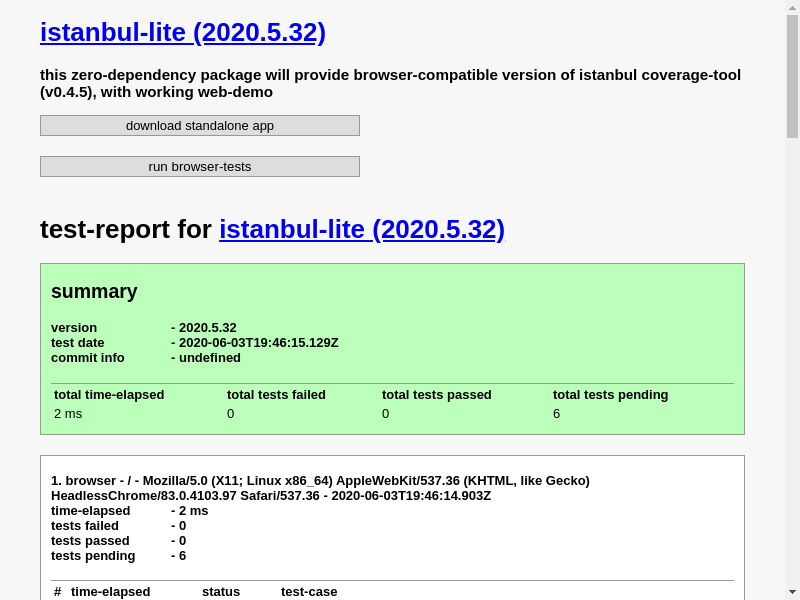Click the total tests pending value 6
Image resolution: width=800 pixels, height=600 pixels.
pos(557,414)
